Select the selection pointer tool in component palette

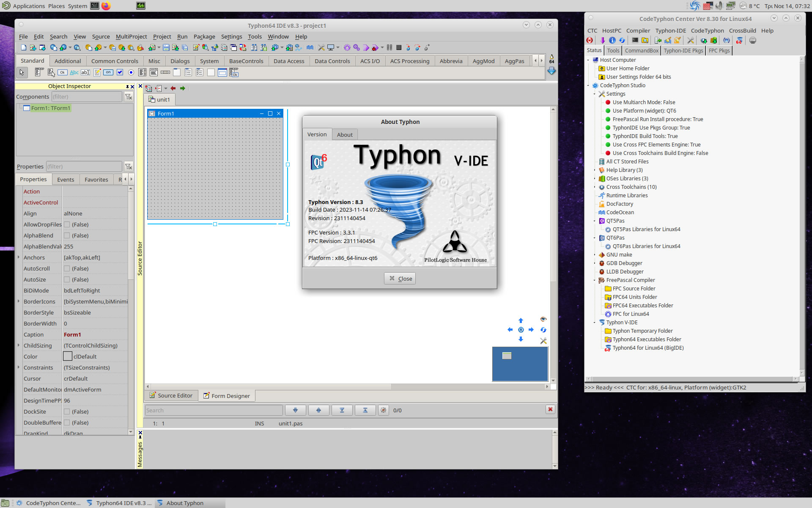22,72
